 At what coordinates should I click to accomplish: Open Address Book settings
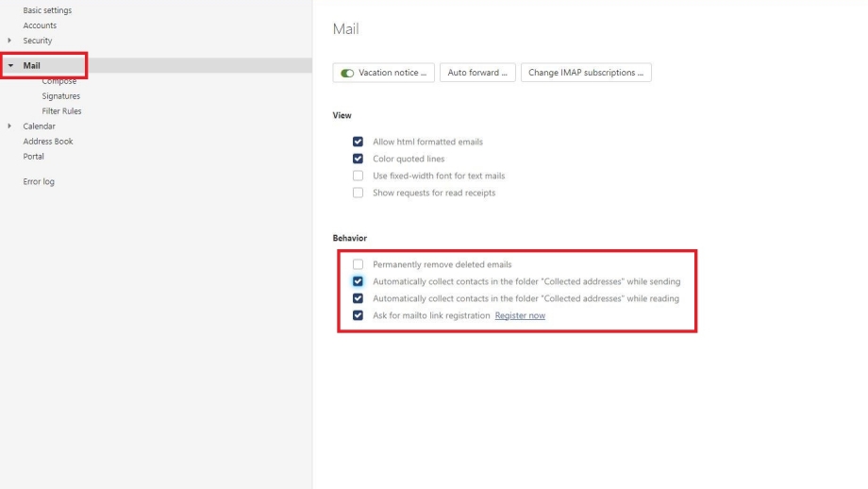(47, 142)
